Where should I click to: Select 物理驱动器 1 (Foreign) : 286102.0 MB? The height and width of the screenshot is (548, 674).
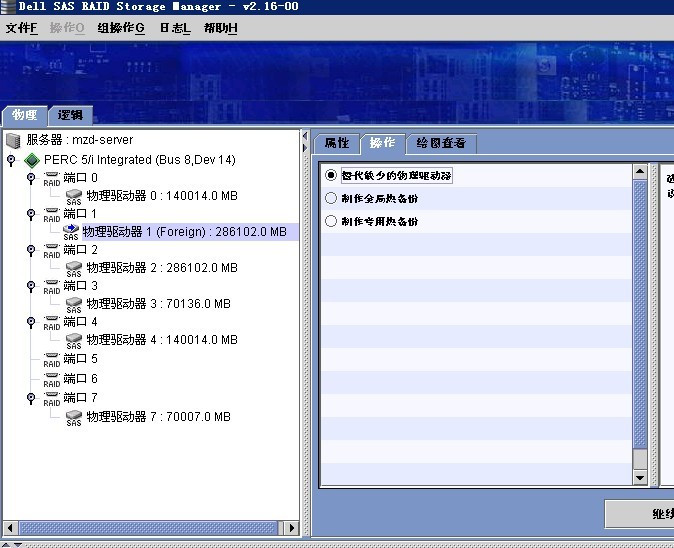[184, 232]
